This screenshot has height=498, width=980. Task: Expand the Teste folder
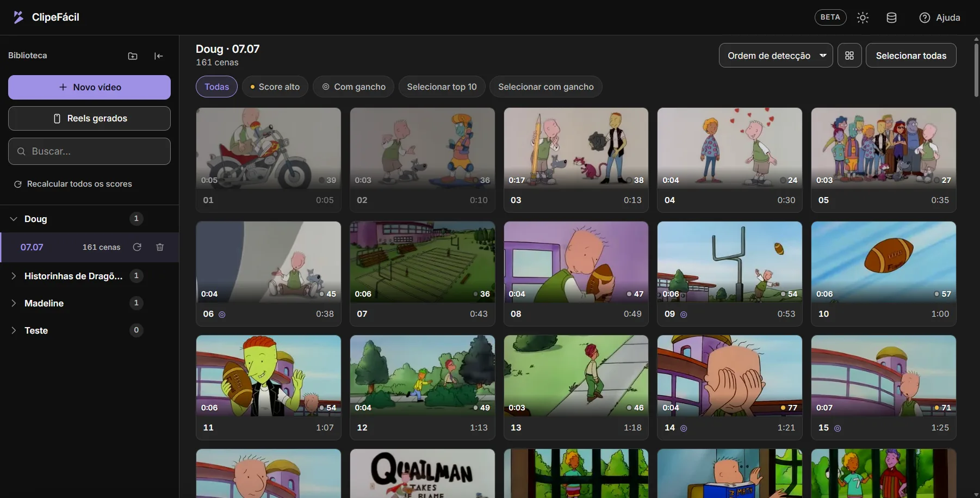tap(14, 330)
